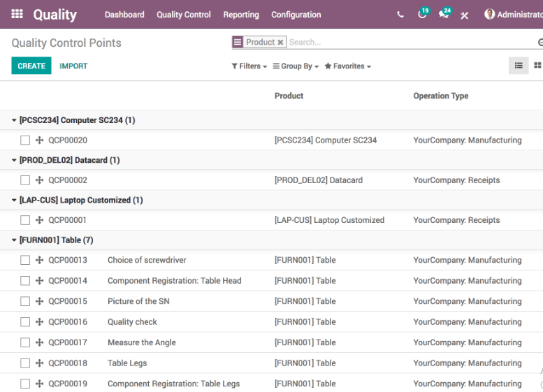This screenshot has height=392, width=543.
Task: Open the apps grid menu icon
Action: click(x=17, y=14)
